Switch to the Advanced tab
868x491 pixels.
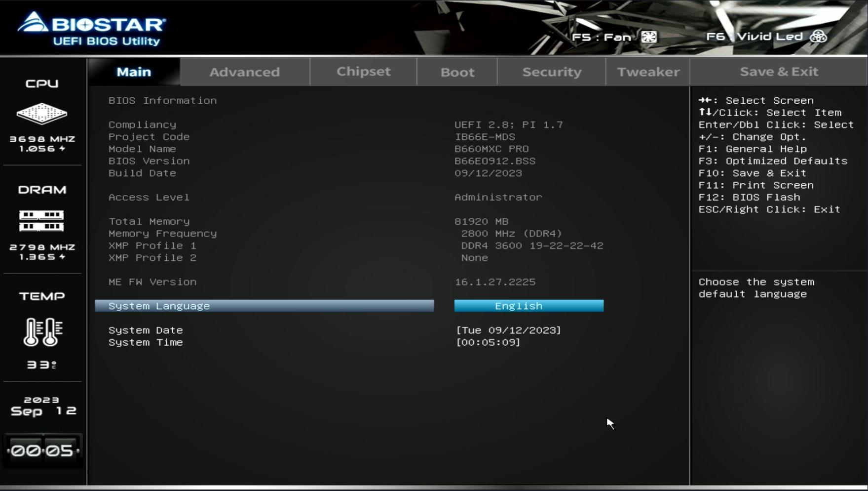(x=245, y=72)
